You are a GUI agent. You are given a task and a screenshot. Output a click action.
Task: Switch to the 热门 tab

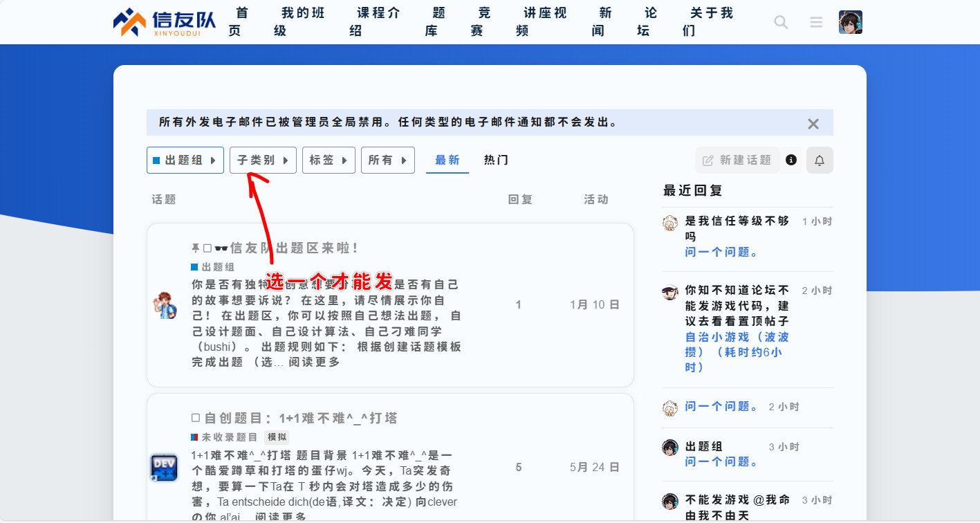[x=496, y=160]
